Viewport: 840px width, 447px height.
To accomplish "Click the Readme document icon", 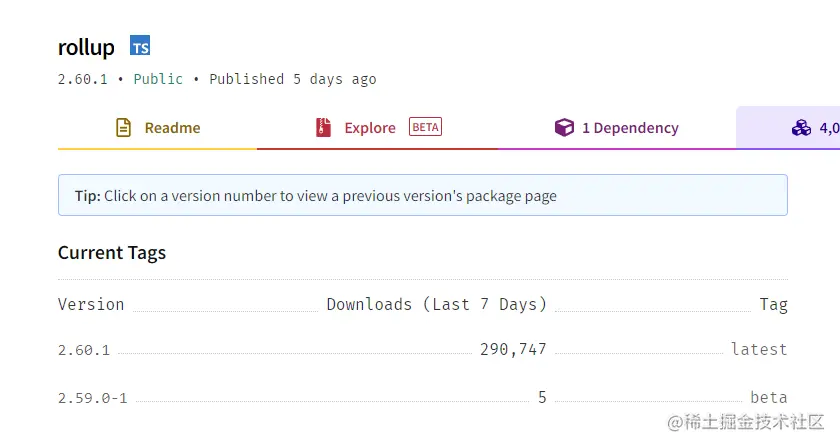I will [x=123, y=128].
